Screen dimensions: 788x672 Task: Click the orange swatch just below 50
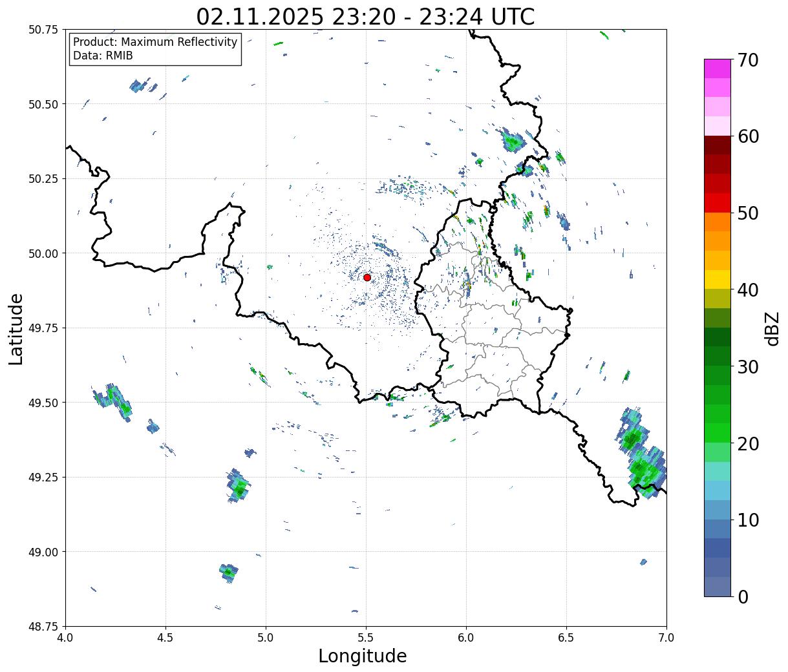point(718,222)
